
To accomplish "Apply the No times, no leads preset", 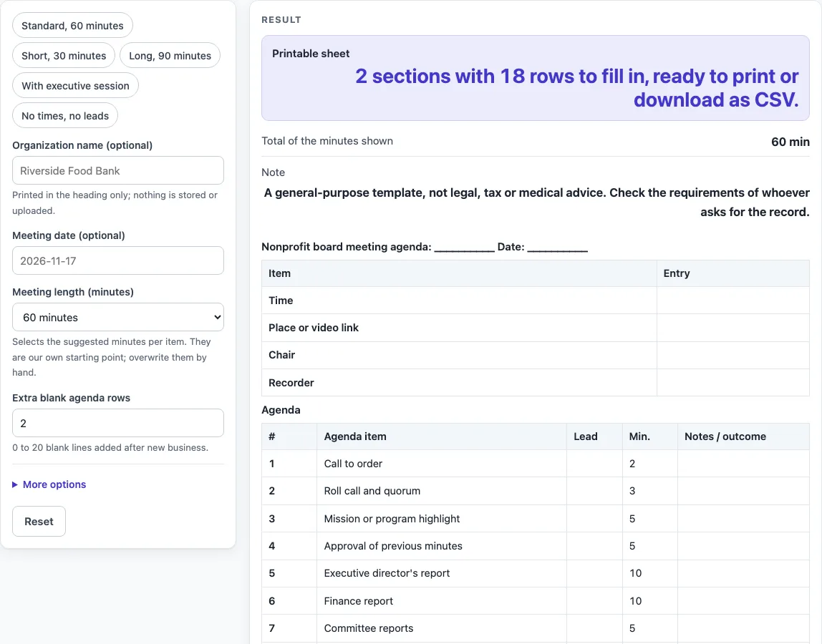I will pyautogui.click(x=65, y=116).
